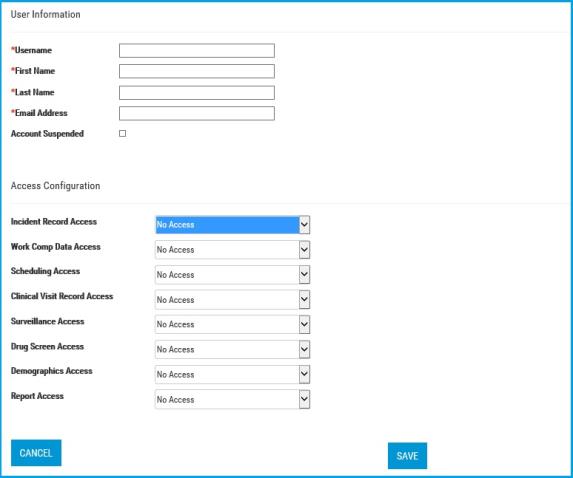Click the Report Access label

pyautogui.click(x=37, y=396)
